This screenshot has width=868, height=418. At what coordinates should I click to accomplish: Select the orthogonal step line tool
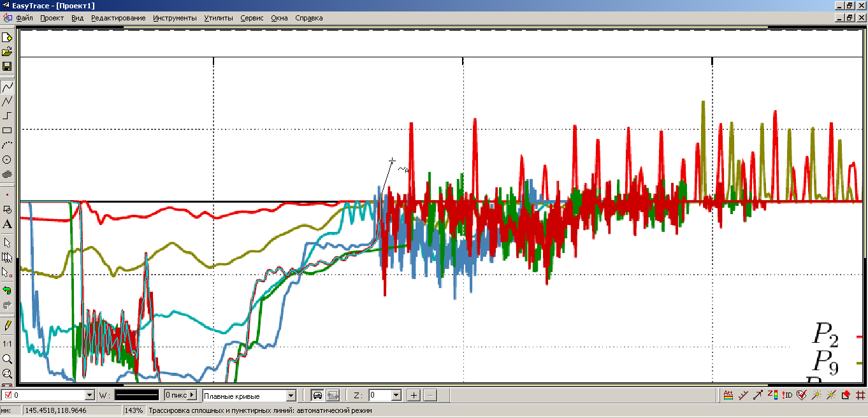tap(7, 115)
